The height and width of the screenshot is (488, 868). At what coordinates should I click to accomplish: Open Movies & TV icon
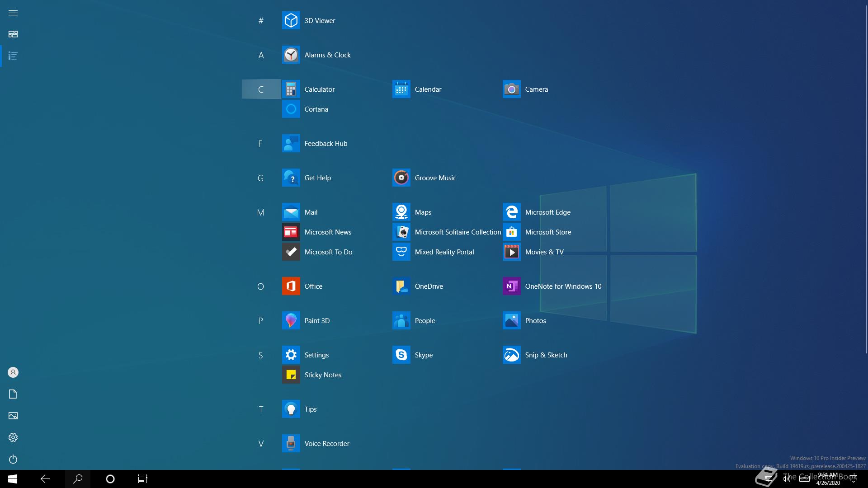tap(511, 252)
